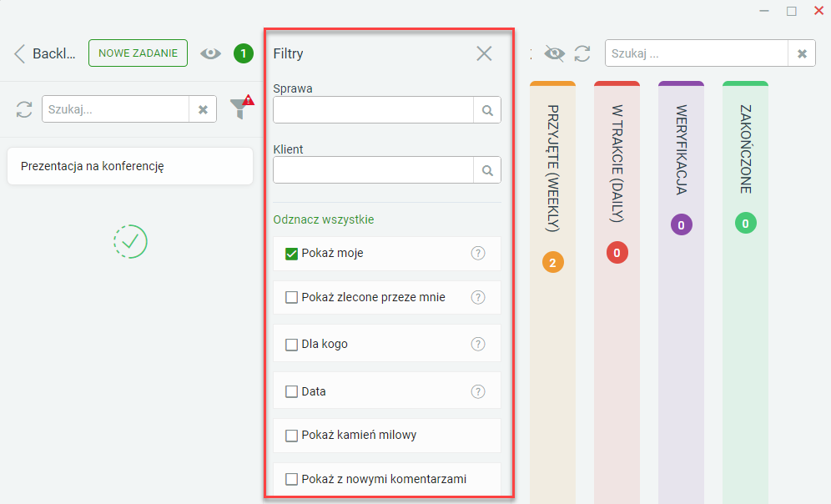Viewport: 831px width, 504px height.
Task: Click the NOWE ZADANIE button
Action: point(138,53)
